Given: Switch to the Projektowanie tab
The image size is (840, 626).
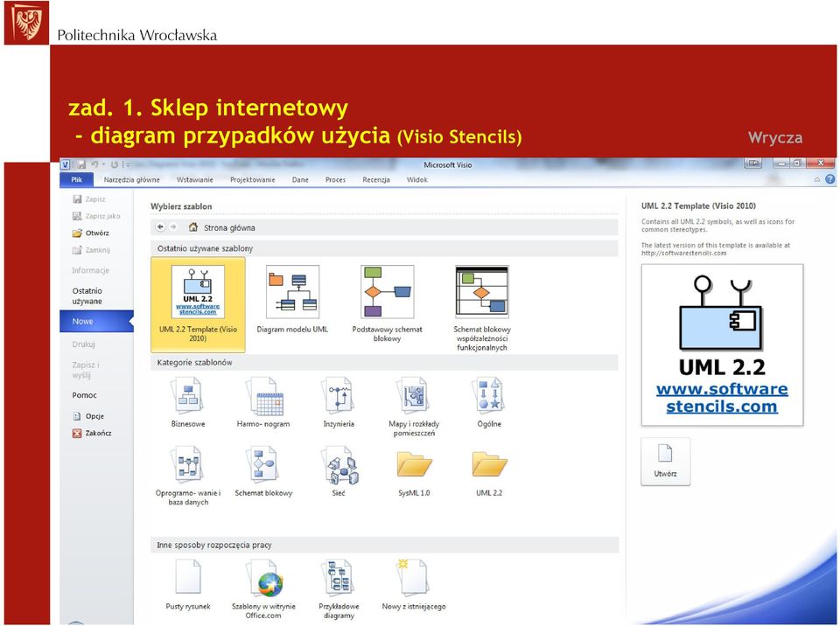Looking at the screenshot, I should pyautogui.click(x=252, y=180).
